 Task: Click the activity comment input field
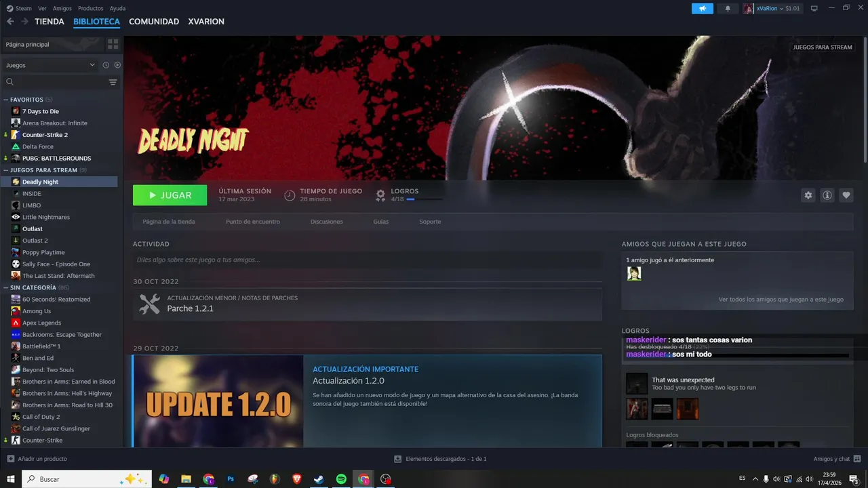pos(368,260)
